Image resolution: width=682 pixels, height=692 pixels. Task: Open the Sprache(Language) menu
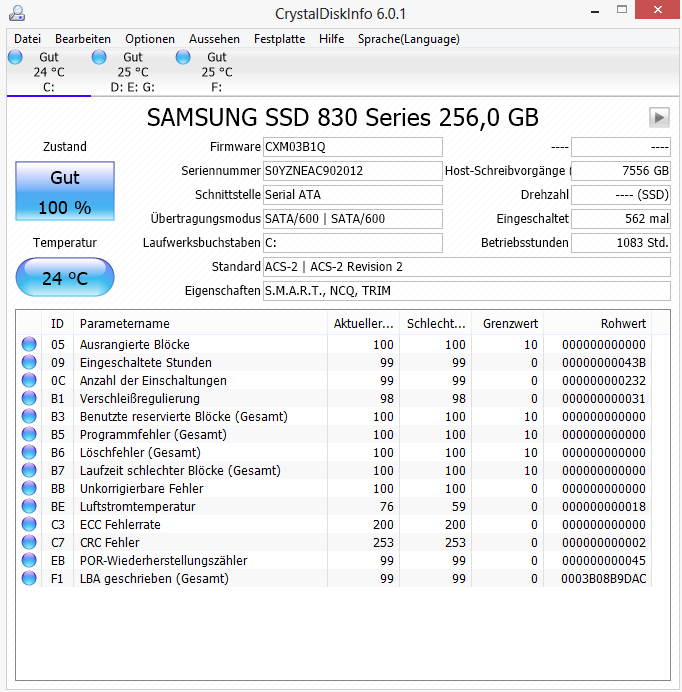point(408,39)
